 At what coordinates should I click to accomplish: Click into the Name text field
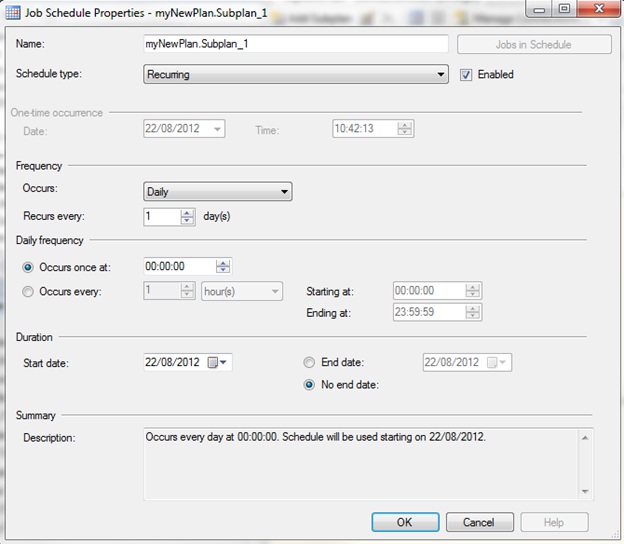click(295, 45)
